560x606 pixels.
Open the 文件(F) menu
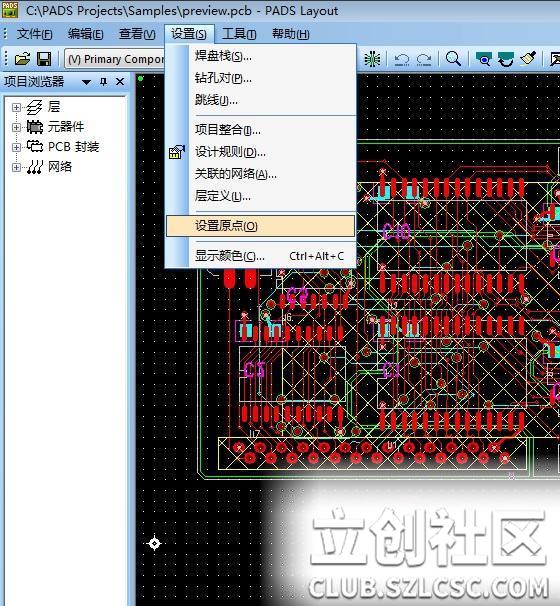(34, 34)
